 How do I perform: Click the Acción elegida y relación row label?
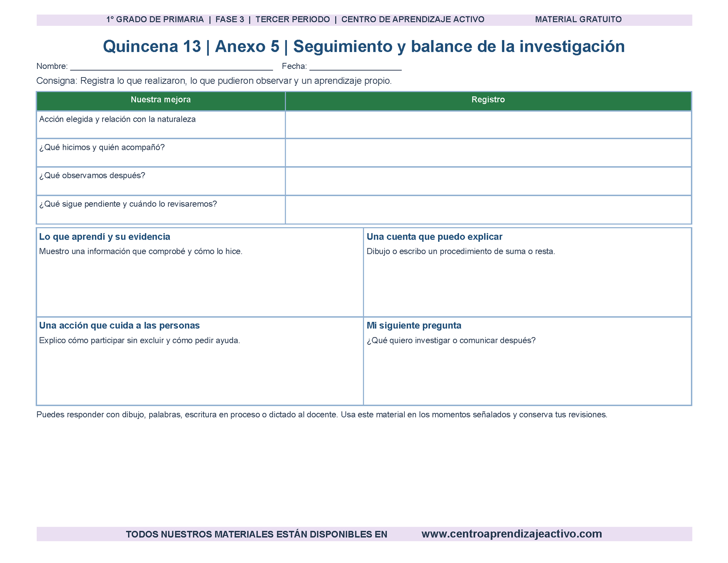point(117,119)
